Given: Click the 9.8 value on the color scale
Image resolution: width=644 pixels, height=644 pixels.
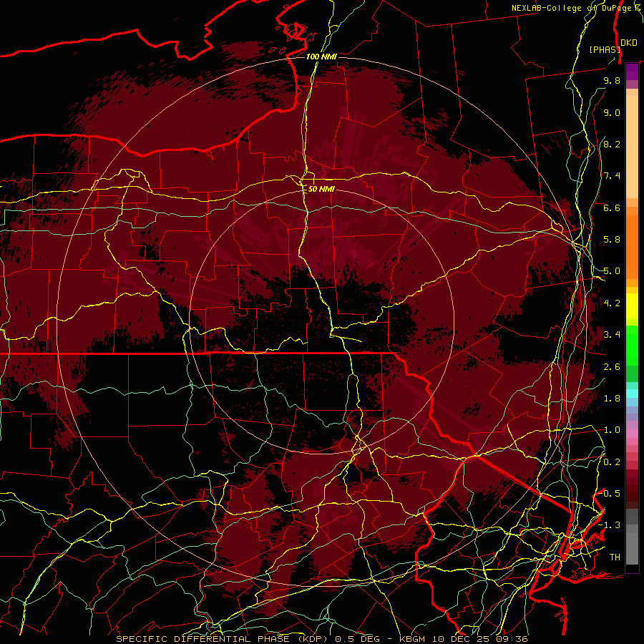Looking at the screenshot, I should [612, 80].
